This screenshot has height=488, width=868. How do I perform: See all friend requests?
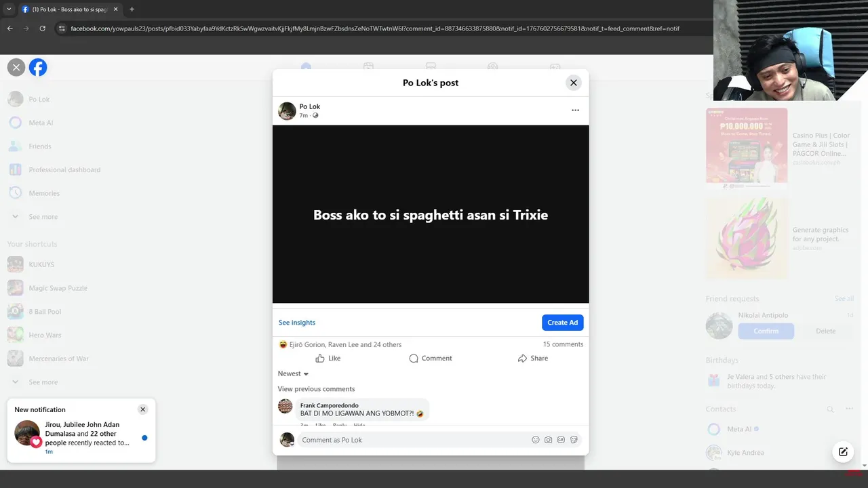(844, 298)
